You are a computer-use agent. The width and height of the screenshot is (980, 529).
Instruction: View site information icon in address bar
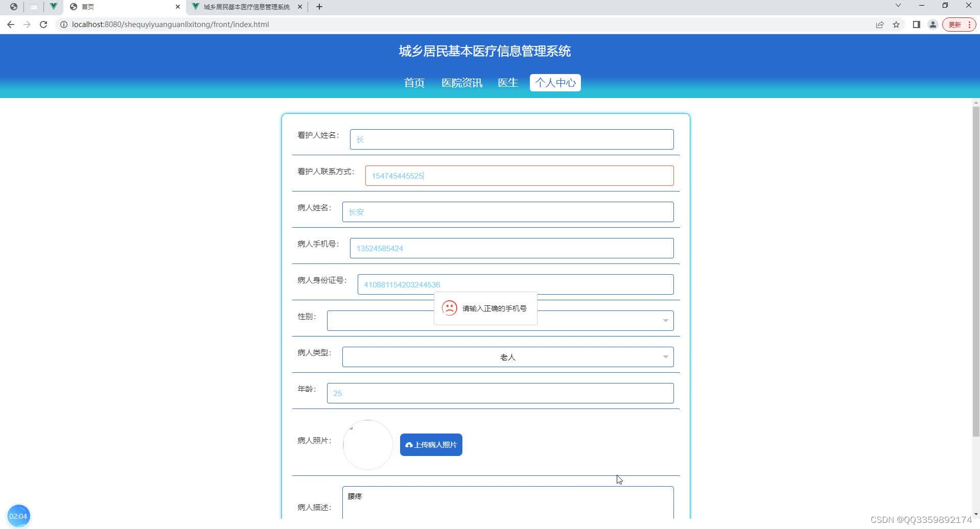[64, 25]
